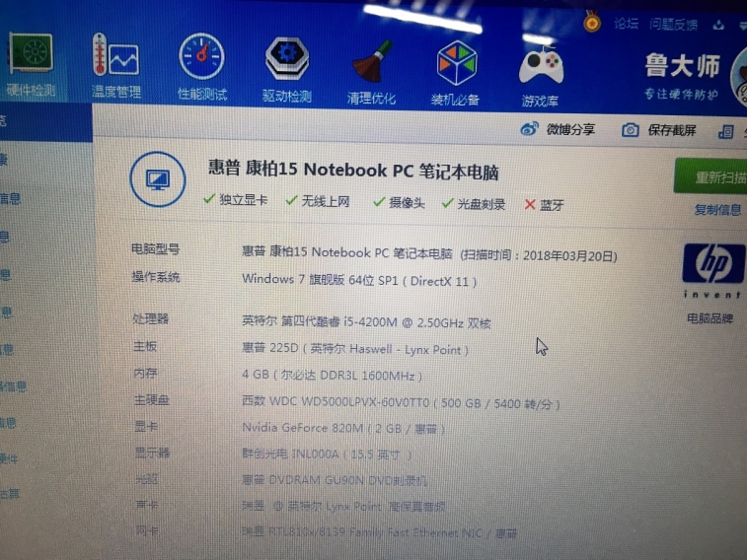Click the 电脑品牌 label under HP logo
747x560 pixels.
(x=710, y=318)
